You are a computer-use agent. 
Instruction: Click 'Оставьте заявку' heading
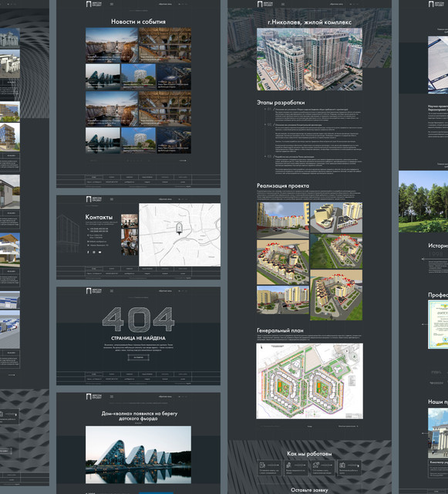point(309,490)
